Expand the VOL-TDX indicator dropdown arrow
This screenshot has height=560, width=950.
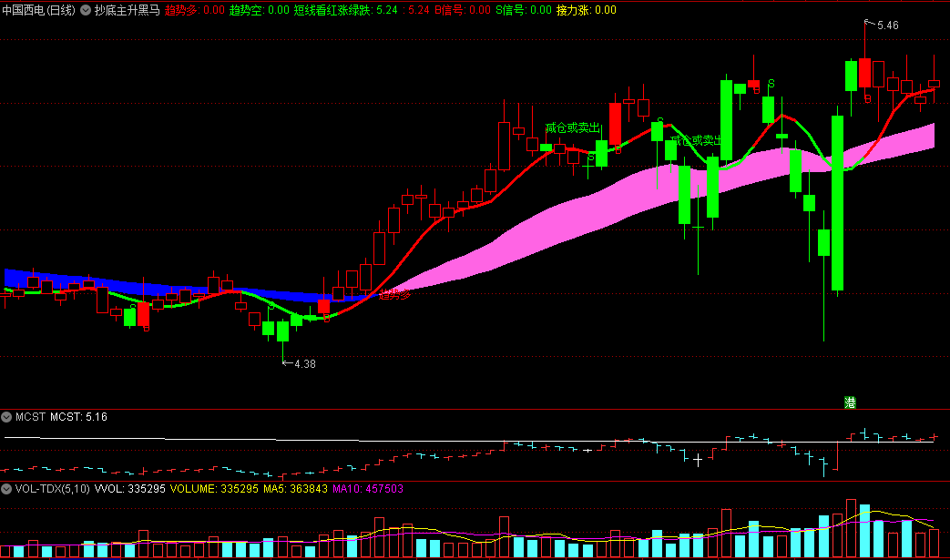tap(6, 489)
